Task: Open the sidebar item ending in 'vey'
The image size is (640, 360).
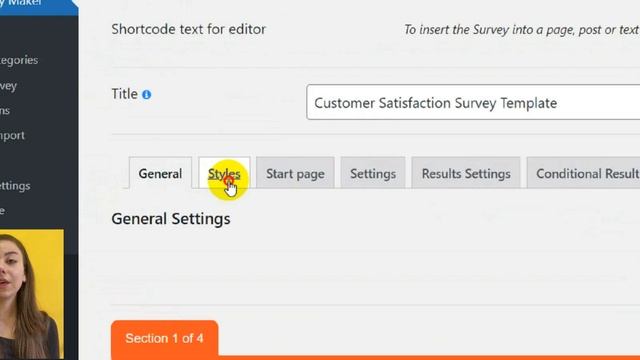Action: (8, 86)
